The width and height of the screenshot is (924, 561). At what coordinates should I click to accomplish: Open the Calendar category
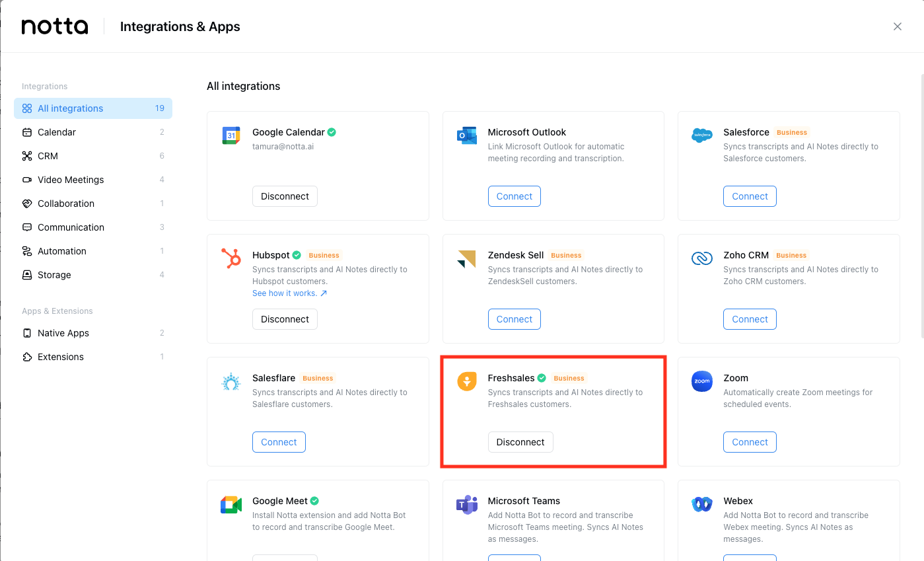pos(93,132)
